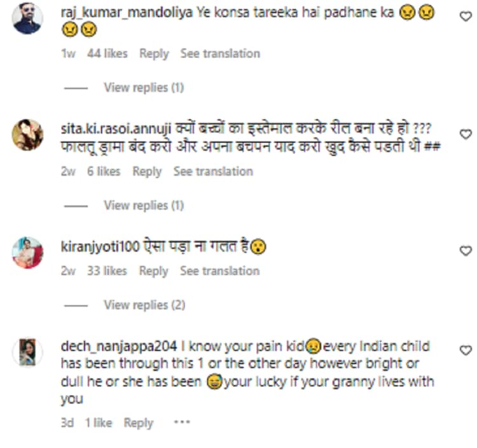Translate raj_kumar_mandoliya's comment
The width and height of the screenshot is (477, 448).
(220, 53)
